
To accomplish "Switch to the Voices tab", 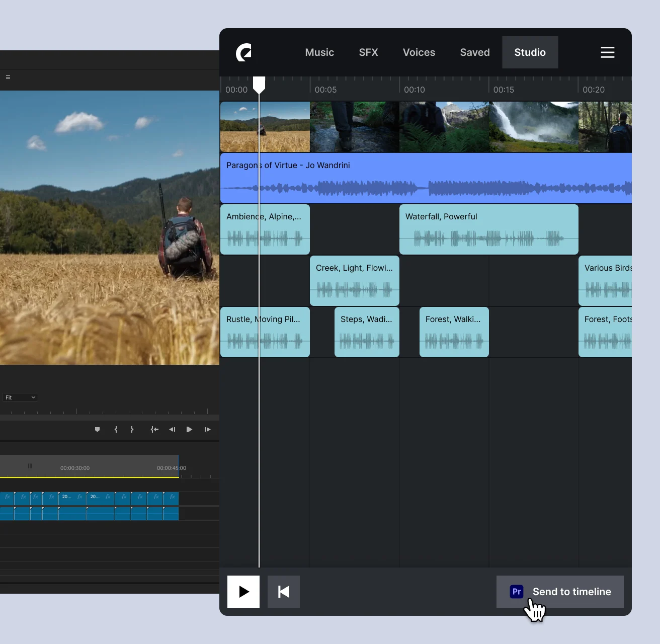I will click(419, 52).
